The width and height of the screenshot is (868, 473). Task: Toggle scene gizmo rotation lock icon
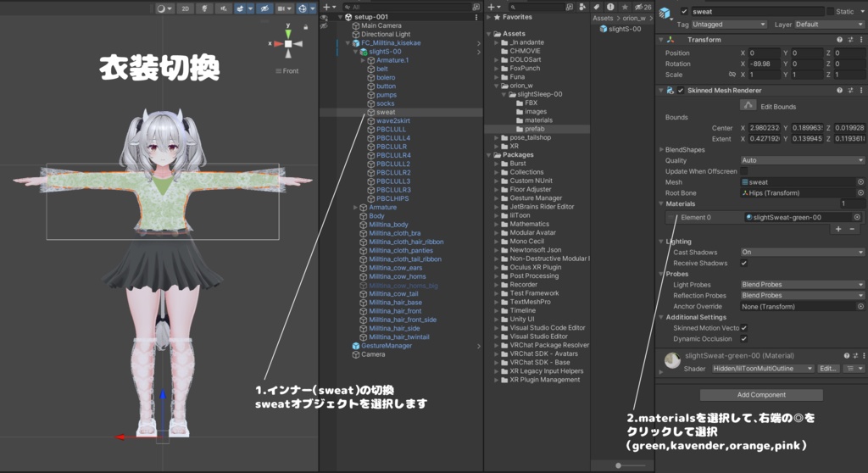[305, 26]
